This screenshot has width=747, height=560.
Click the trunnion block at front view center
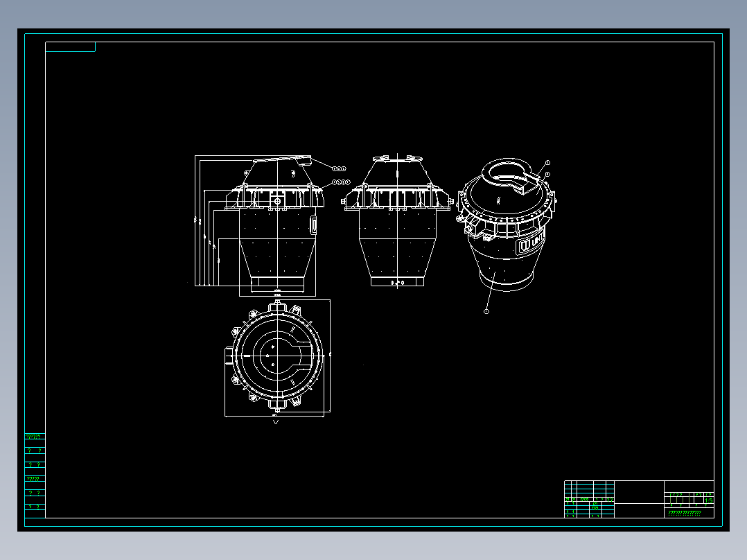276,202
